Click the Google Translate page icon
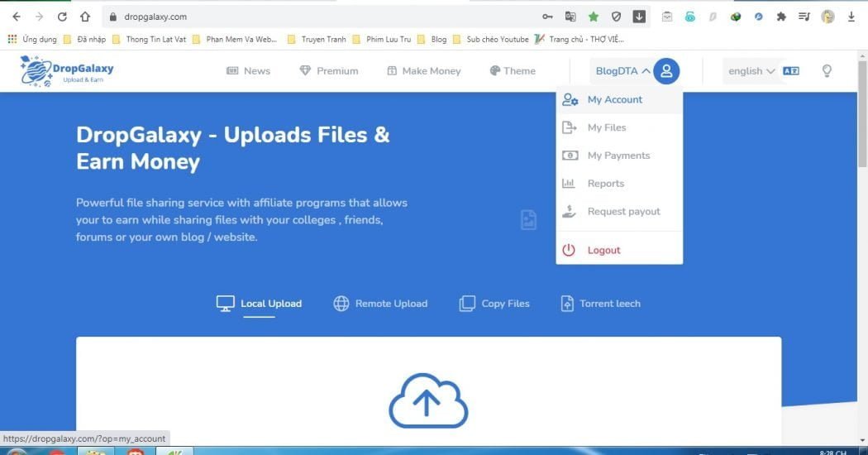Screen dimensions: 868x455 570,17
